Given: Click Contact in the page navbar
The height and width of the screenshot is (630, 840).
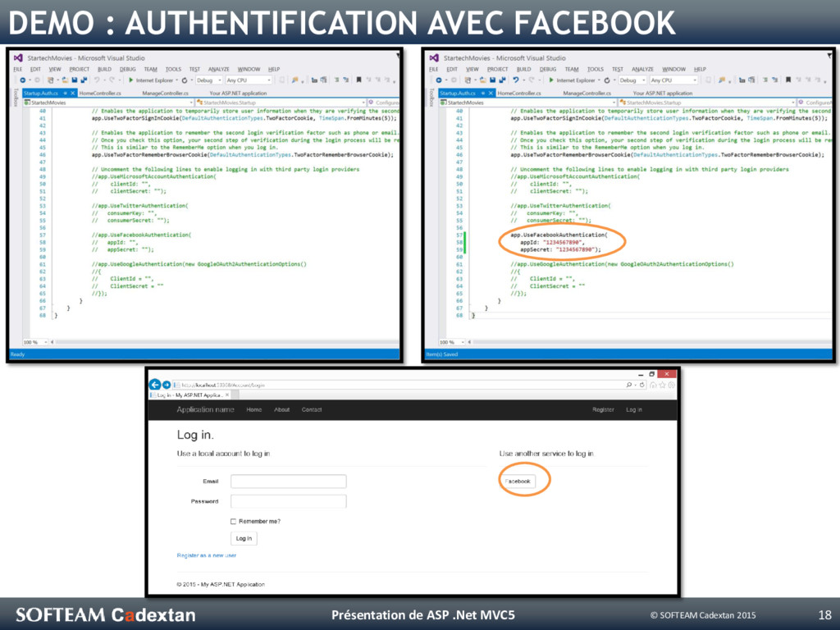Looking at the screenshot, I should pos(312,410).
